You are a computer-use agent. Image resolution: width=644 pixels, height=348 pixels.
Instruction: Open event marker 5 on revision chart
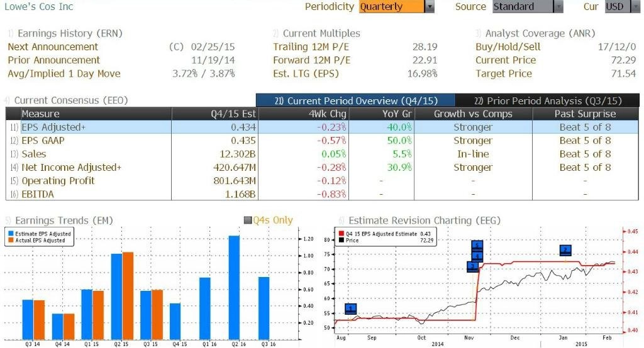[x=477, y=246]
